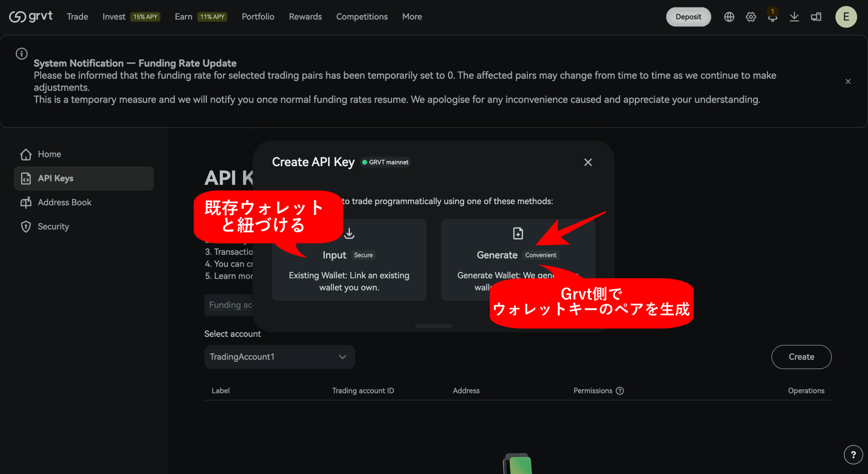Click the Label column header

coord(220,391)
